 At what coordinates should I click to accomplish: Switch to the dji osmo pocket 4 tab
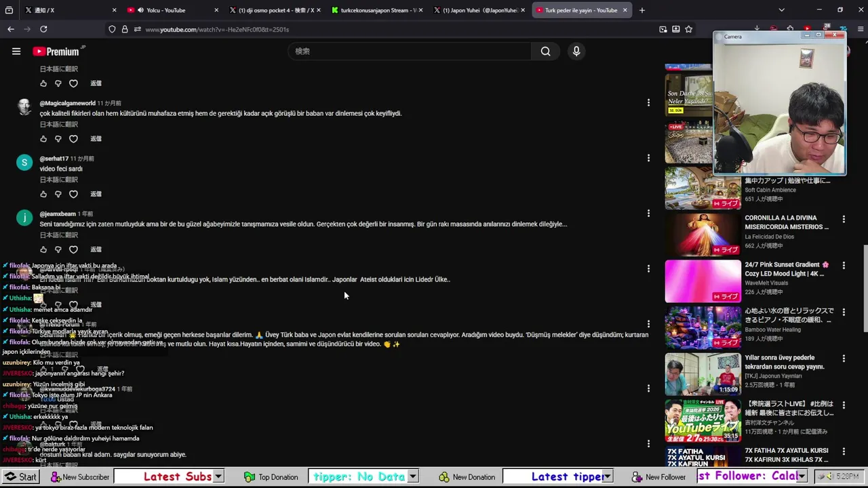pyautogui.click(x=275, y=10)
